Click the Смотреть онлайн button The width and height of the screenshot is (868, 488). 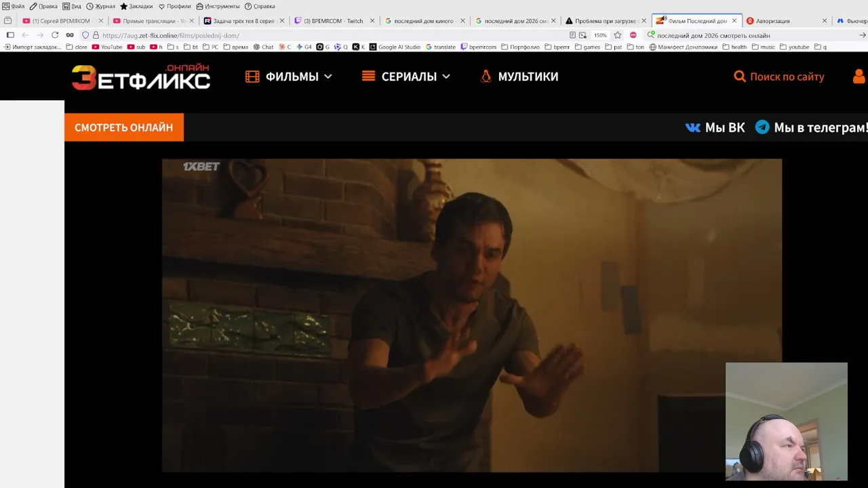124,127
